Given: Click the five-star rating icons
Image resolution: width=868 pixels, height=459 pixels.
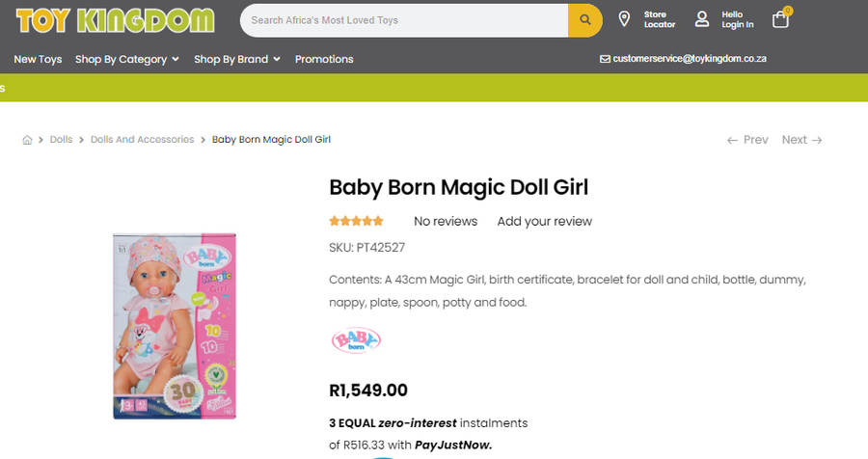Looking at the screenshot, I should click(357, 221).
